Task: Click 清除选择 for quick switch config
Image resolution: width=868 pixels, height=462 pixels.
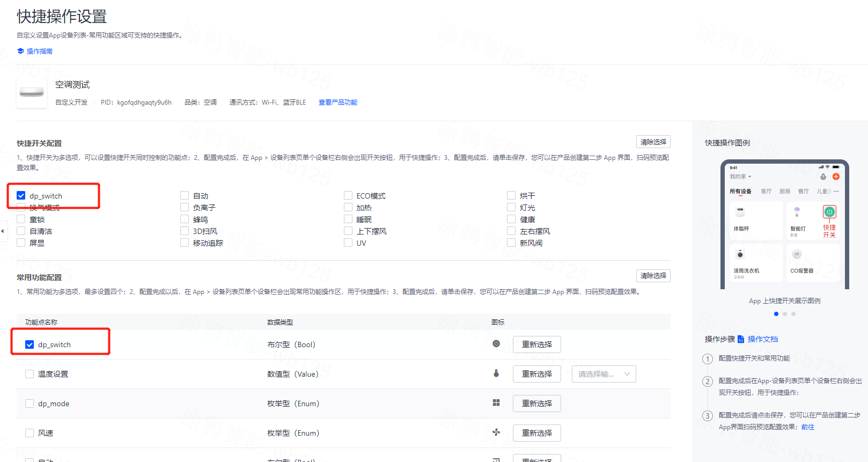Action: (x=653, y=142)
